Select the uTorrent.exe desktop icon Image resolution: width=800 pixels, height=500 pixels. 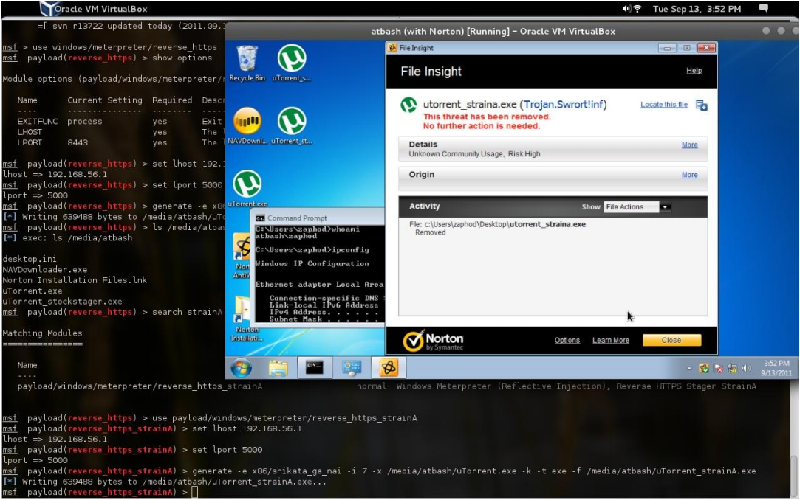point(247,188)
